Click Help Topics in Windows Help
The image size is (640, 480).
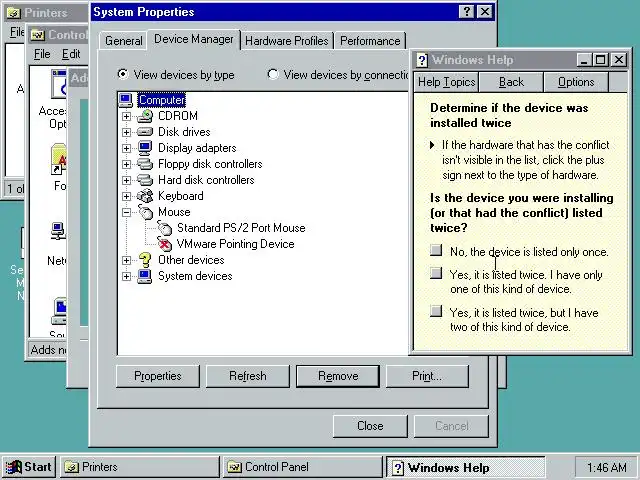coord(447,82)
